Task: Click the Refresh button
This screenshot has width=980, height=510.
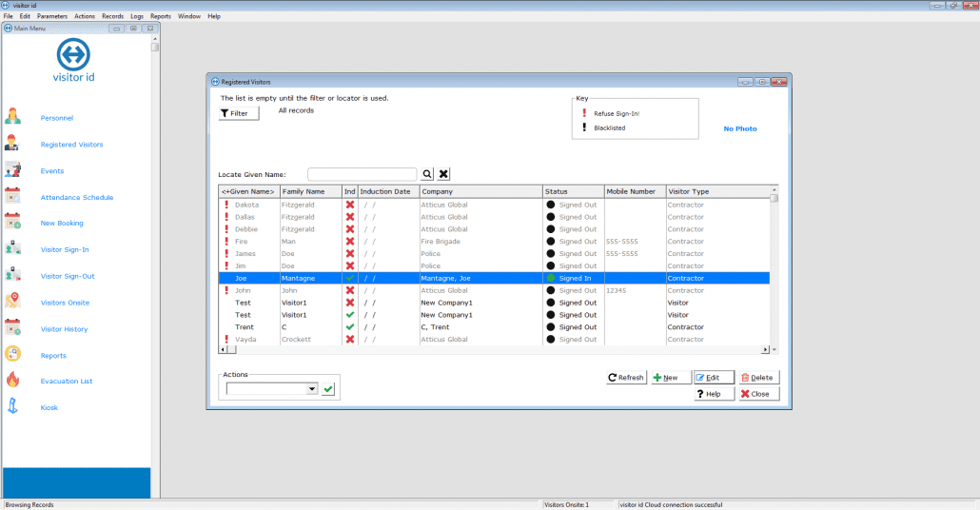Action: [x=626, y=378]
